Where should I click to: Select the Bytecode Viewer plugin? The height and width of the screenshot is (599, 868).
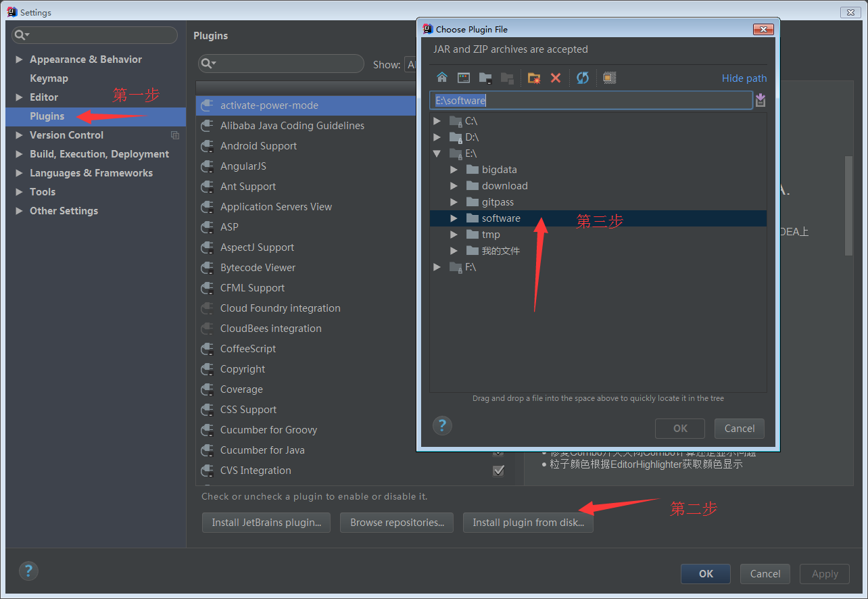[x=306, y=268]
